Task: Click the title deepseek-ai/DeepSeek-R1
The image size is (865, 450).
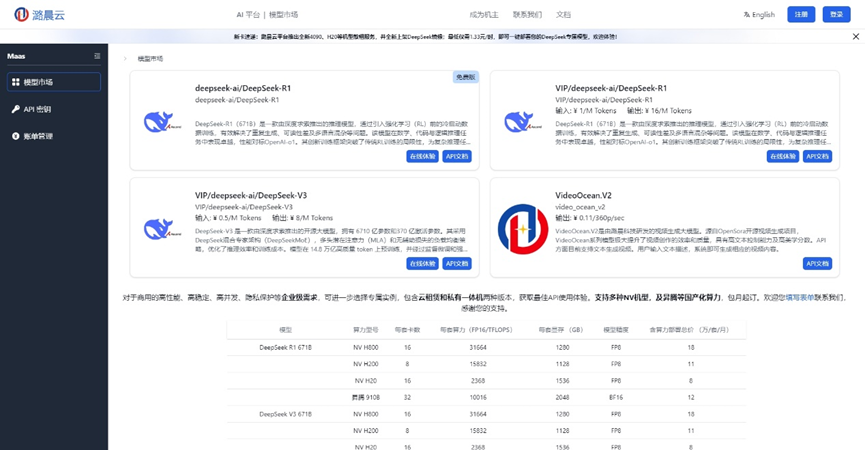Action: (243, 88)
